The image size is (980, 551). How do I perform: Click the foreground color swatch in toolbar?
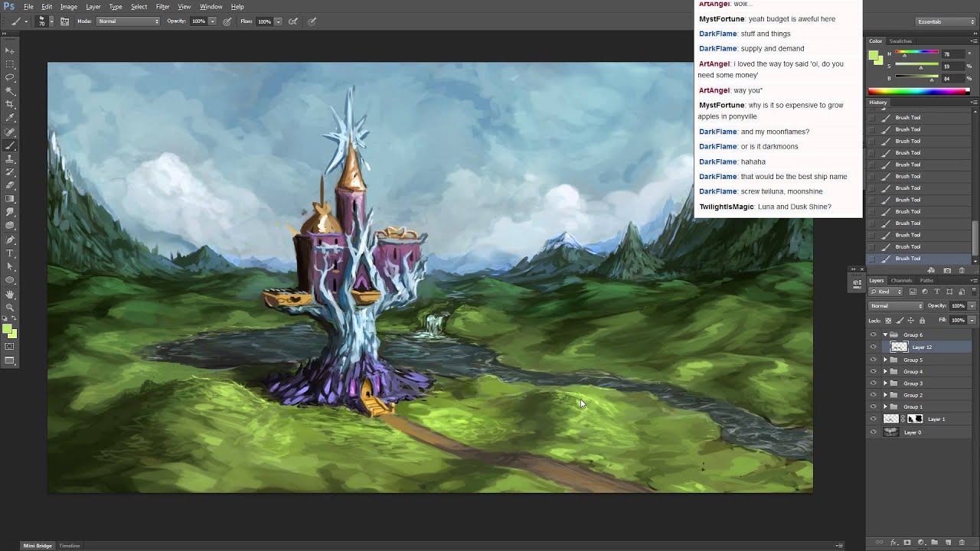(6, 329)
